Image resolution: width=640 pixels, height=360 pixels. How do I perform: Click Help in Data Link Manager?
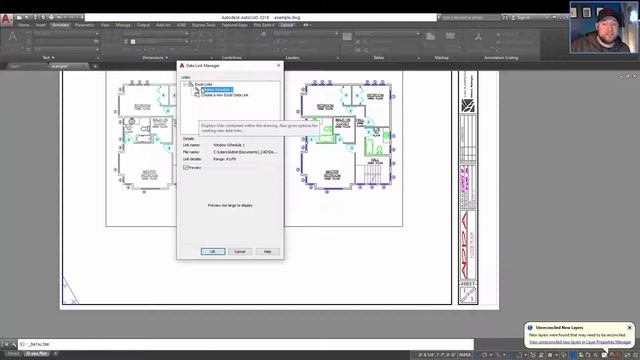pyautogui.click(x=267, y=251)
